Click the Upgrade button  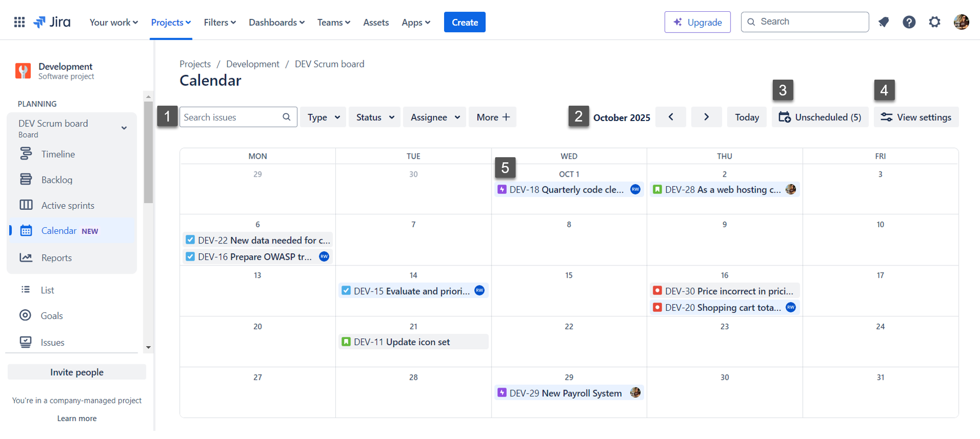click(x=697, y=22)
